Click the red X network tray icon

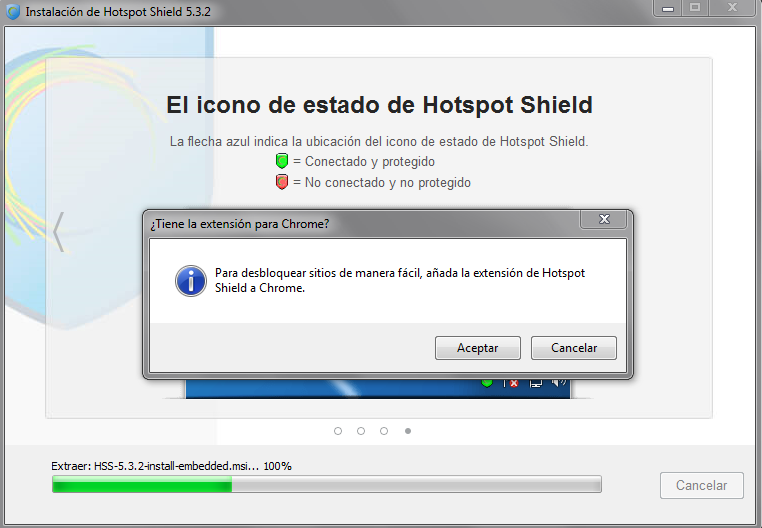click(x=511, y=383)
